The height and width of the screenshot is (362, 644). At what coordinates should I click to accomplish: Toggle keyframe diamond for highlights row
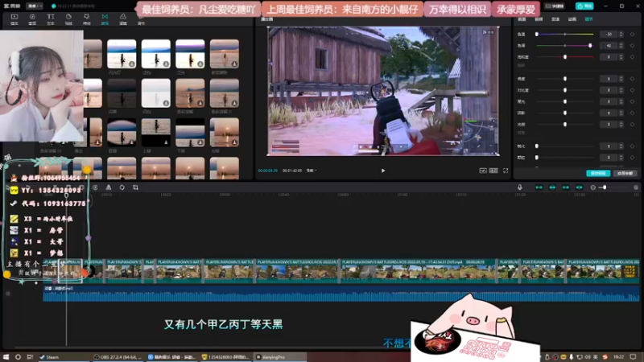point(632,101)
